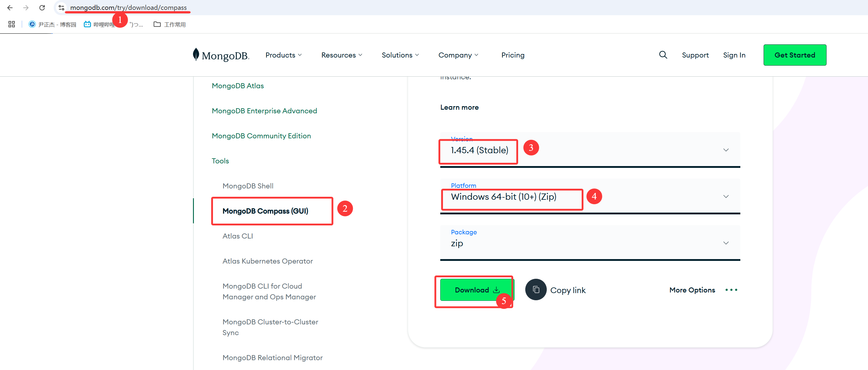Click the MongoDB leaf logo
This screenshot has height=370, width=868.
click(196, 55)
